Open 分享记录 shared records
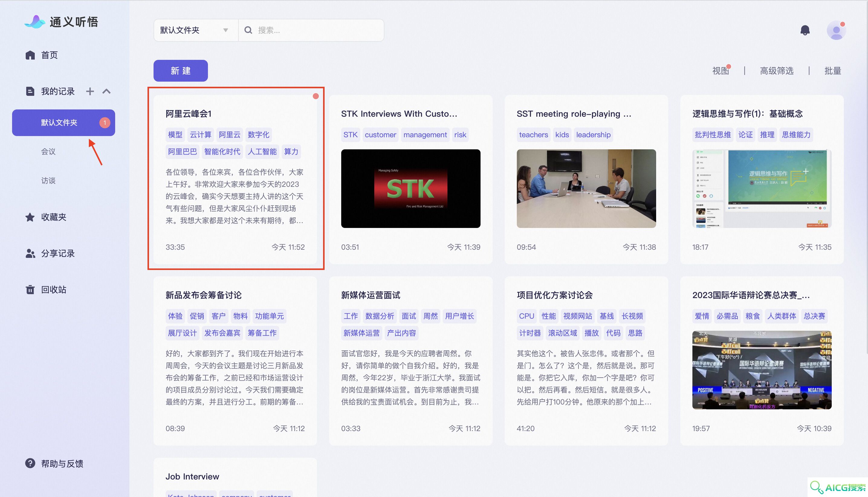Screen dimensions: 868x497 [x=58, y=253]
